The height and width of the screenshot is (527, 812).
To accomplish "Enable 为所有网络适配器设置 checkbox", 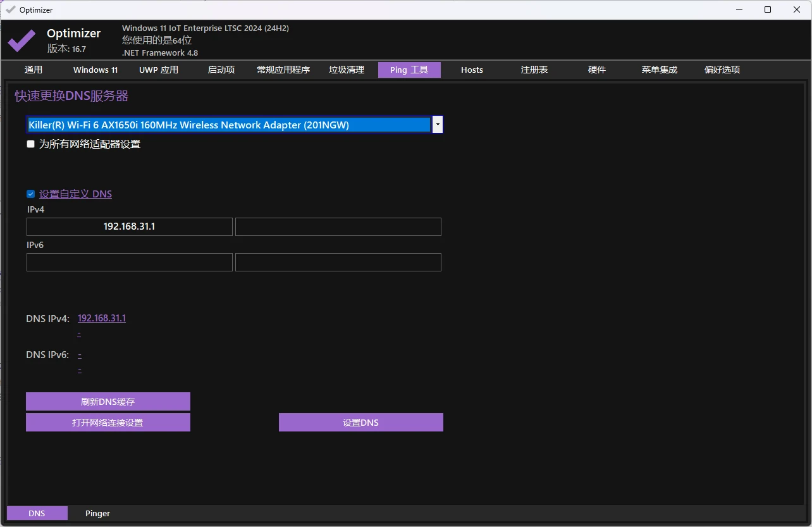I will point(30,144).
